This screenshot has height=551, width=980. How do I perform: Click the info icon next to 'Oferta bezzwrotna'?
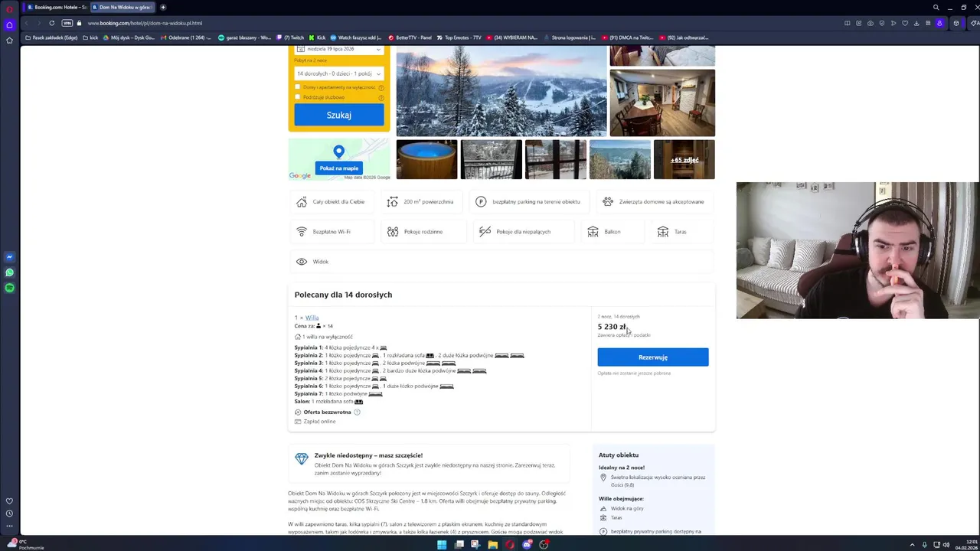tap(357, 412)
